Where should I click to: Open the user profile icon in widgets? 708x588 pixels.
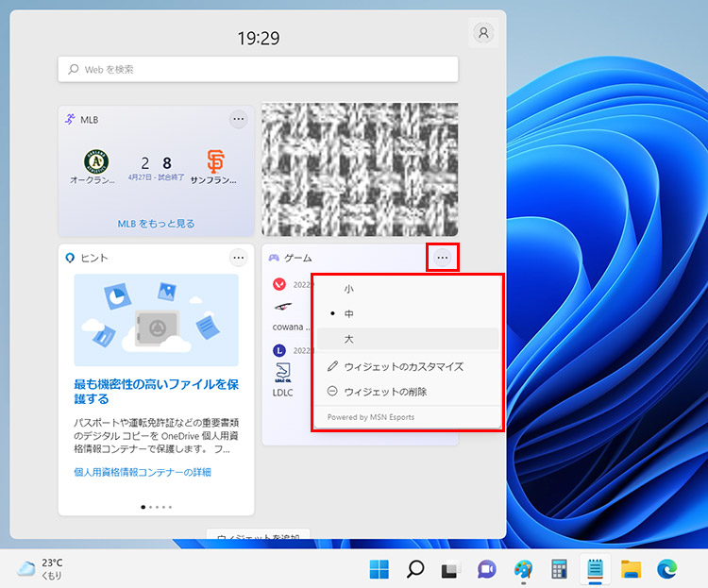point(483,32)
